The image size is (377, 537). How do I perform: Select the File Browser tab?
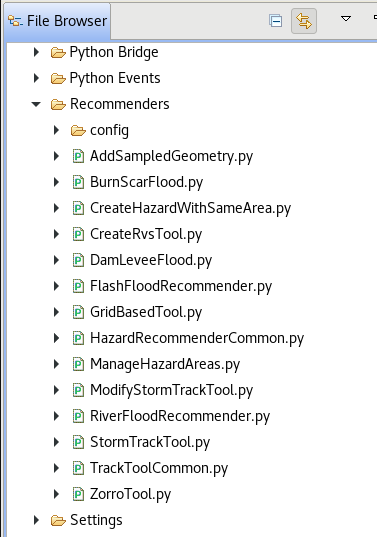[57, 21]
